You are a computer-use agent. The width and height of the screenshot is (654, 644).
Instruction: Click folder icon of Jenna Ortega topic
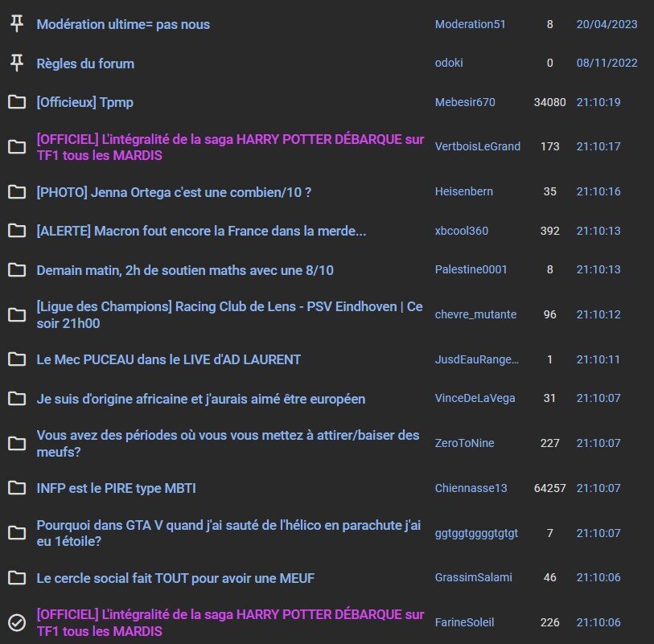coord(17,191)
